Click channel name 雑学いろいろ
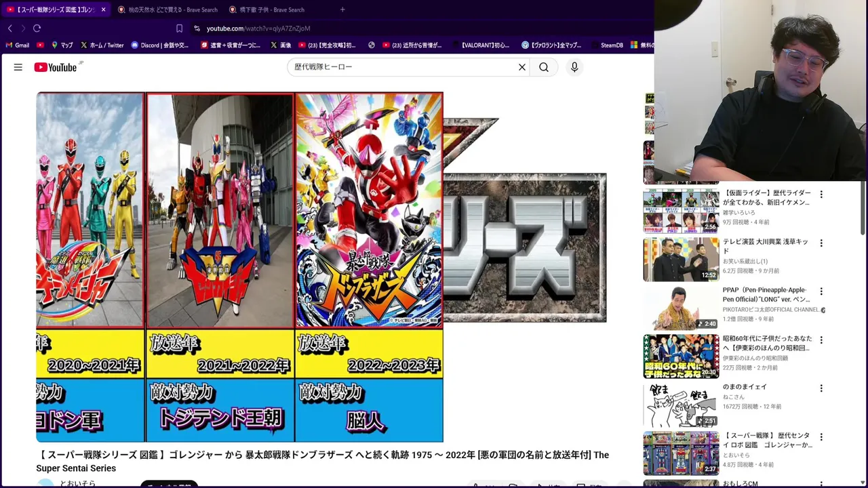Image resolution: width=868 pixels, height=488 pixels. [738, 213]
